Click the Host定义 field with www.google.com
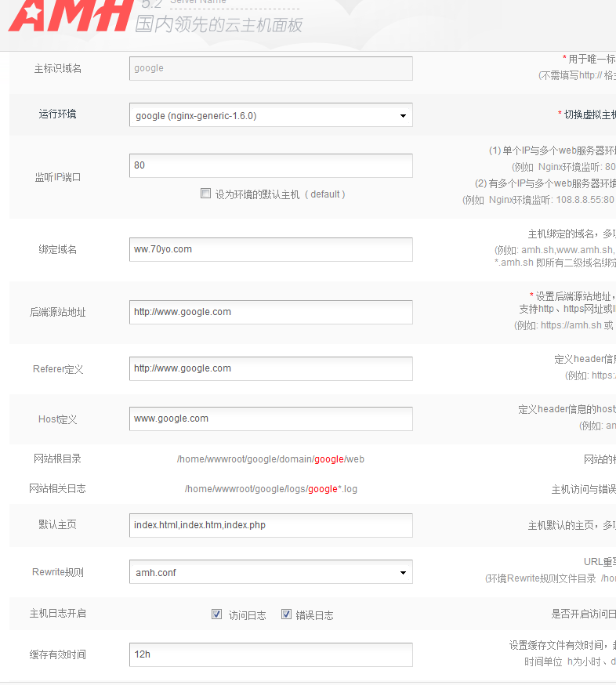Image resolution: width=616 pixels, height=685 pixels. point(270,419)
